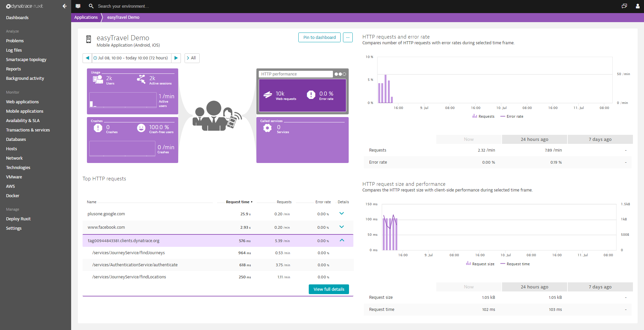The height and width of the screenshot is (330, 644).
Task: Click the mobile application device icon beside easyTravel Demo
Action: [x=89, y=39]
